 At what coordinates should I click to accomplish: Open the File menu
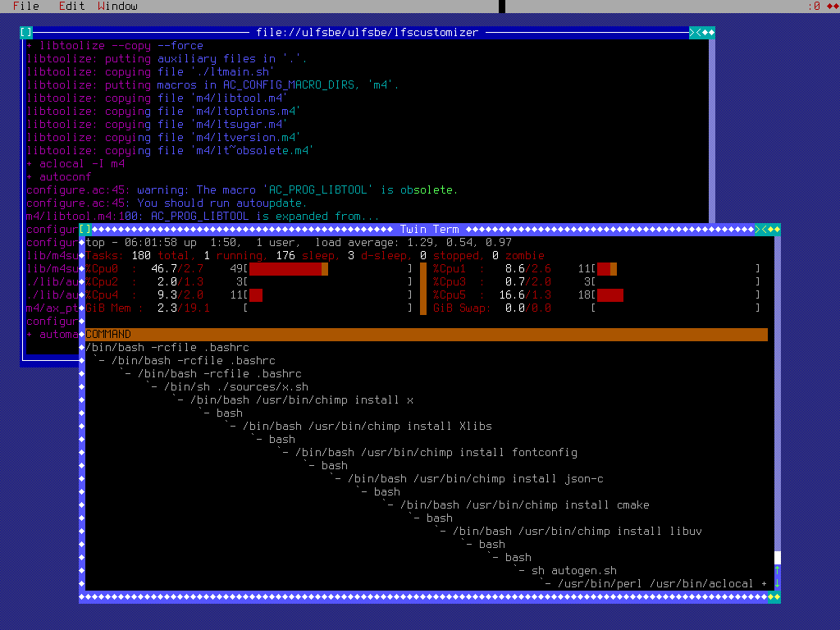(x=25, y=6)
